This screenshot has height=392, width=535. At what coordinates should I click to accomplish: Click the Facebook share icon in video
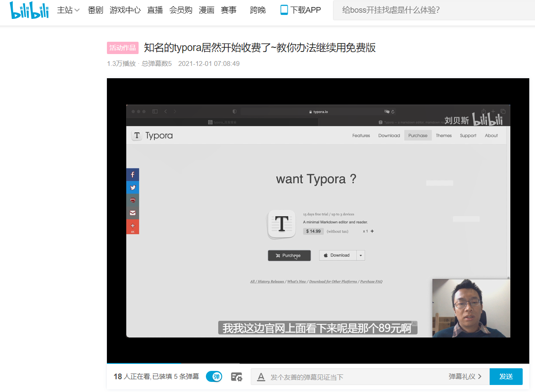(132, 174)
